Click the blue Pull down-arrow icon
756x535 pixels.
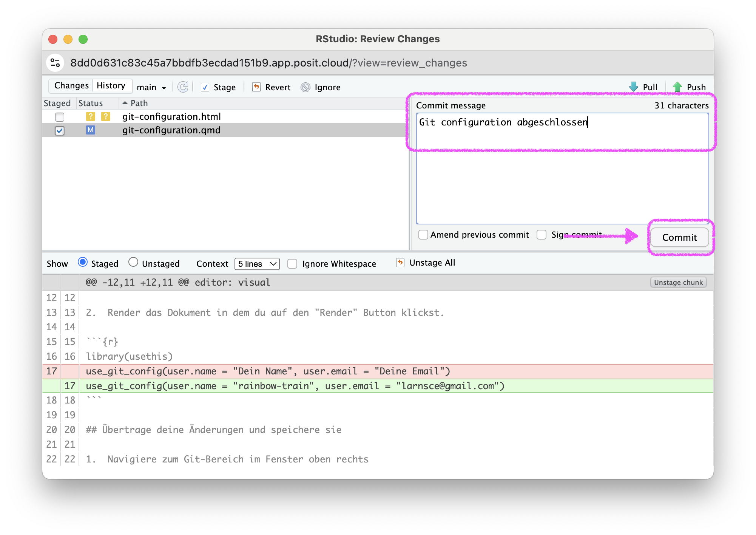[634, 87]
